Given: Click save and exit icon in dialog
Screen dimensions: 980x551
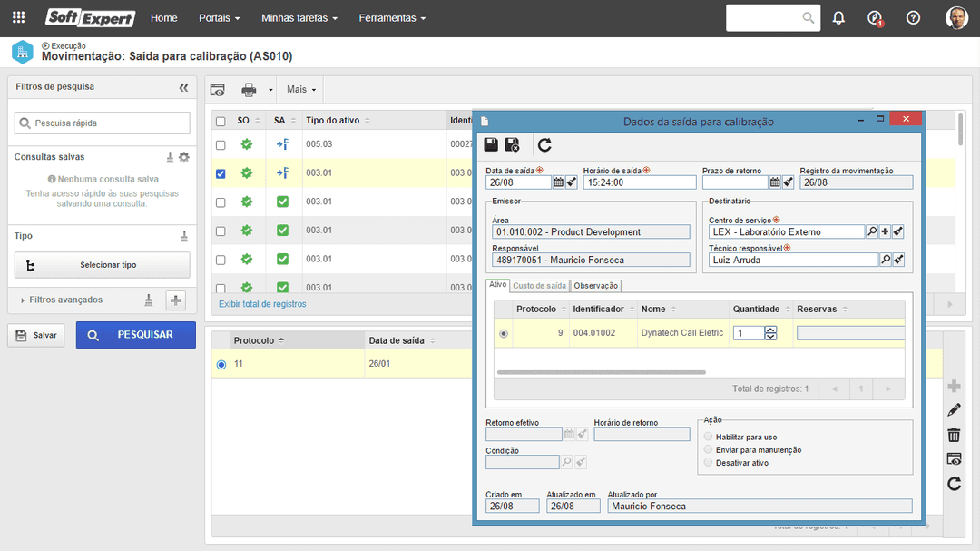Looking at the screenshot, I should click(512, 144).
